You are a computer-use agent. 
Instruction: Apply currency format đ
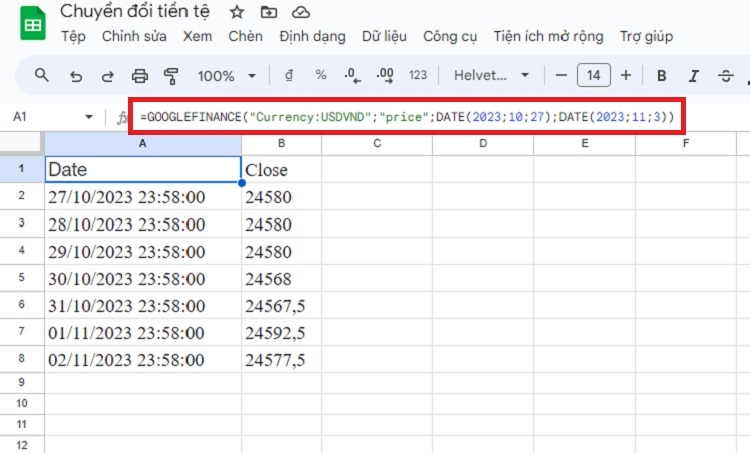289,75
